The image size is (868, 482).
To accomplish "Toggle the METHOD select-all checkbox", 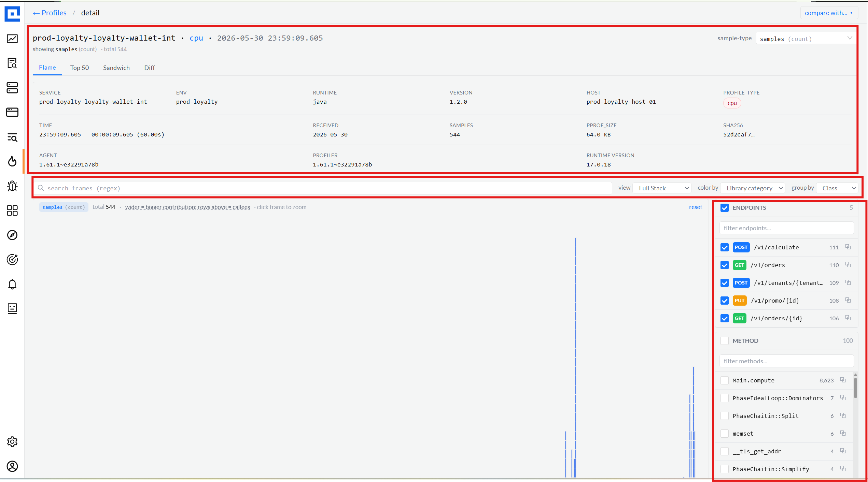I will pyautogui.click(x=725, y=341).
